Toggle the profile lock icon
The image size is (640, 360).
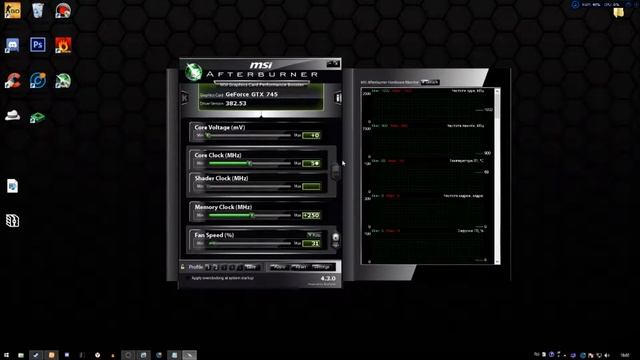point(182,267)
